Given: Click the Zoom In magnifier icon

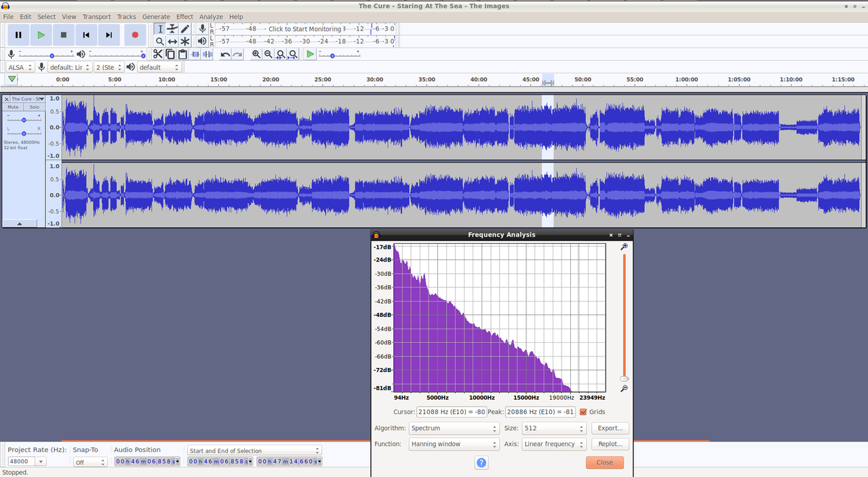Looking at the screenshot, I should click(256, 54).
